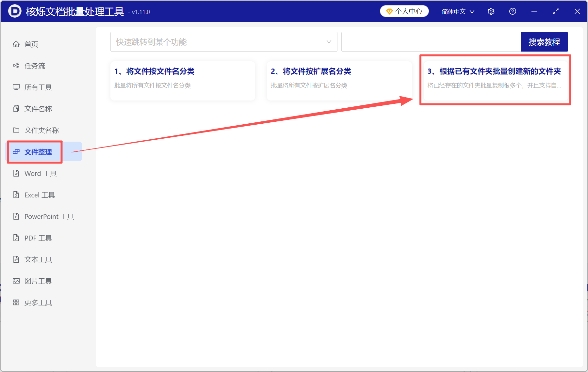
Task: Click the 搜索教程 search button
Action: tap(544, 41)
